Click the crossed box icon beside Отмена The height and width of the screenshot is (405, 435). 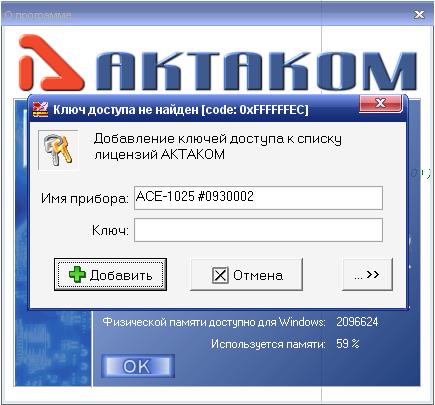click(x=220, y=275)
